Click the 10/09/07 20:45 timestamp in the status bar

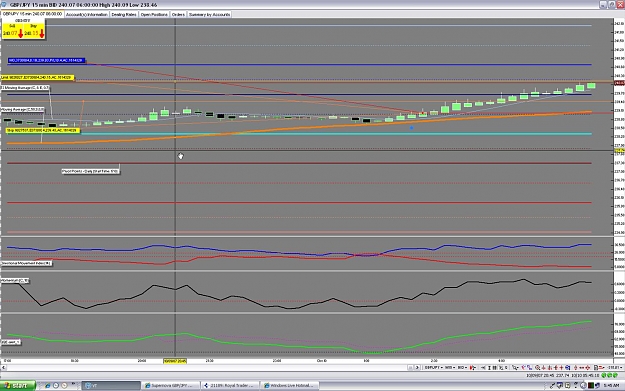click(540, 375)
